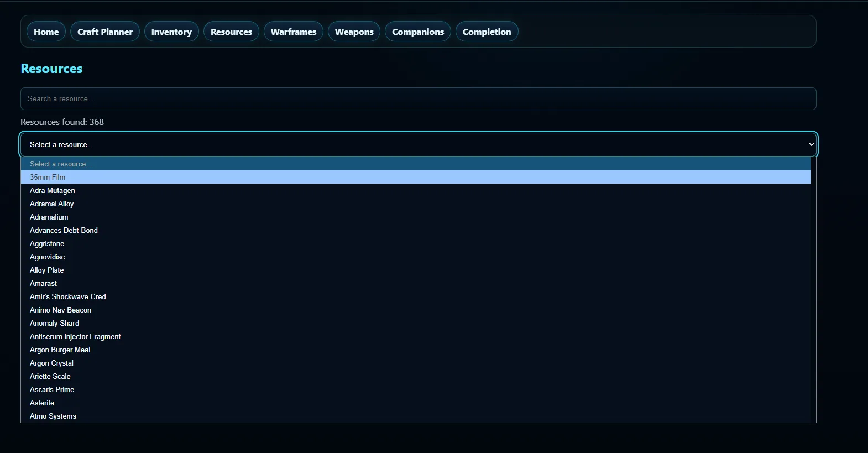Choose the Agnovidisc resource
868x453 pixels.
coord(416,257)
